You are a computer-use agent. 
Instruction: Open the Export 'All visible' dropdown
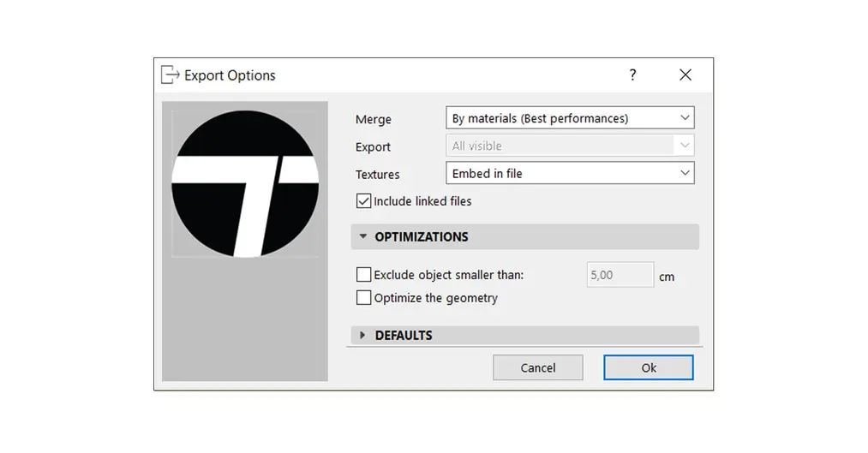click(x=570, y=146)
